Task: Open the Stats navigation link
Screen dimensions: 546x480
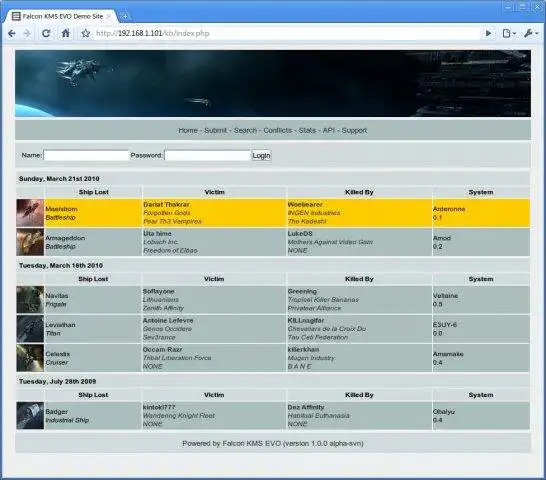Action: click(x=307, y=130)
